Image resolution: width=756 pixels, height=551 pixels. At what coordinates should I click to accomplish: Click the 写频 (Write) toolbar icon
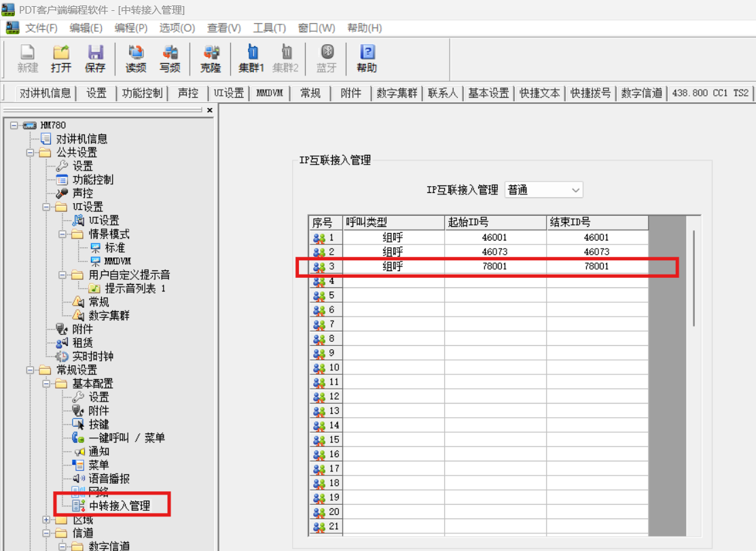pos(170,58)
